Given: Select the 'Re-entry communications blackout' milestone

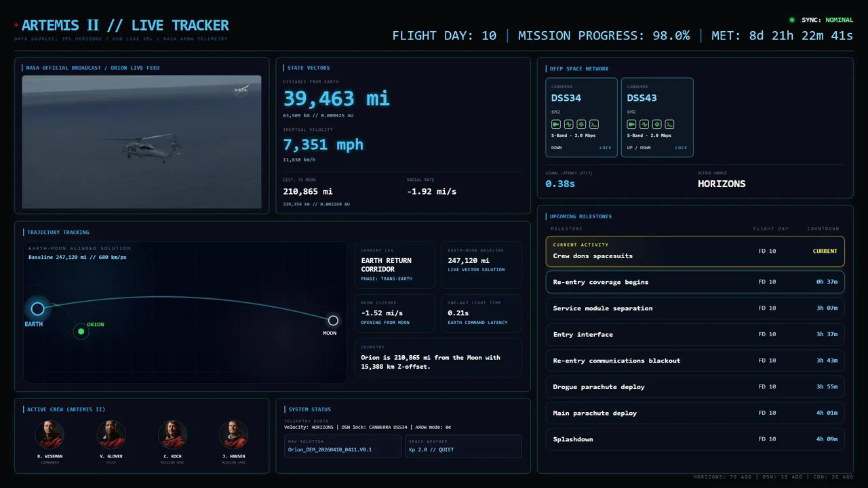Looking at the screenshot, I should tap(695, 361).
